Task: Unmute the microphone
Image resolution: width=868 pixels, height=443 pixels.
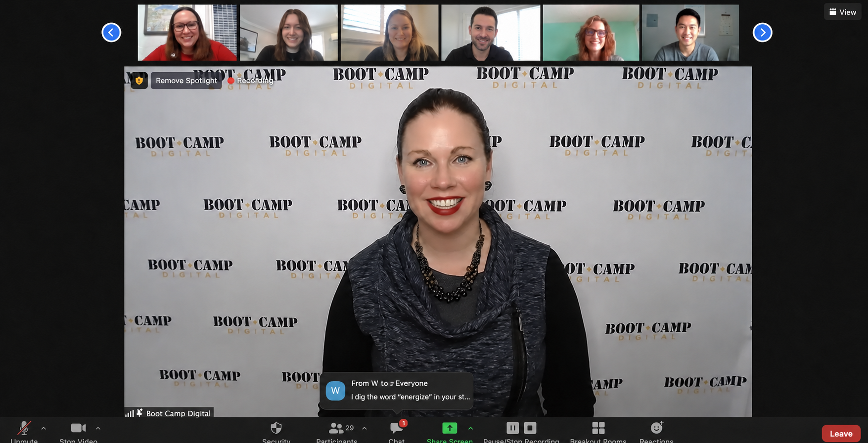Action: (x=24, y=431)
